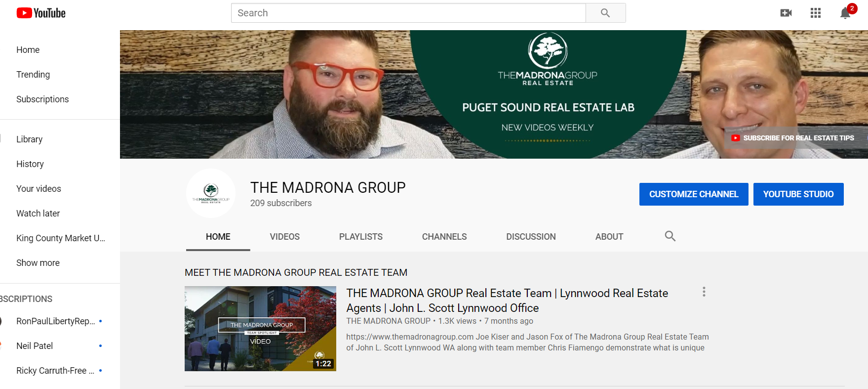Click the Subscribe for Real Estate Tips banner link
The height and width of the screenshot is (389, 868).
point(793,138)
